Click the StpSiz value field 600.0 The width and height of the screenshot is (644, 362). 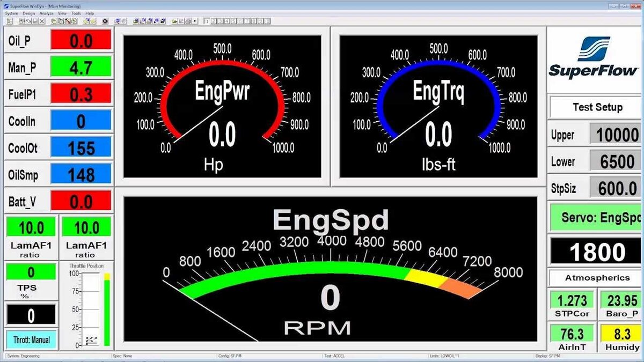(617, 188)
